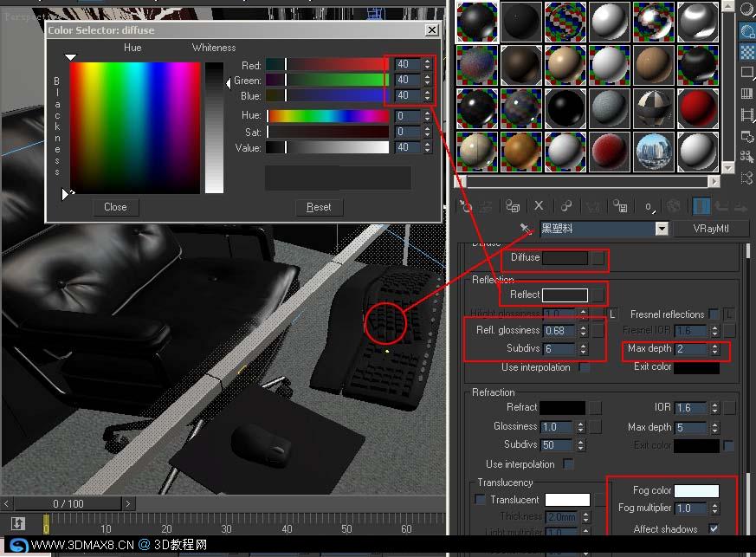Click Close in the Color Selector
Screen dimensions: 756x557
(116, 207)
